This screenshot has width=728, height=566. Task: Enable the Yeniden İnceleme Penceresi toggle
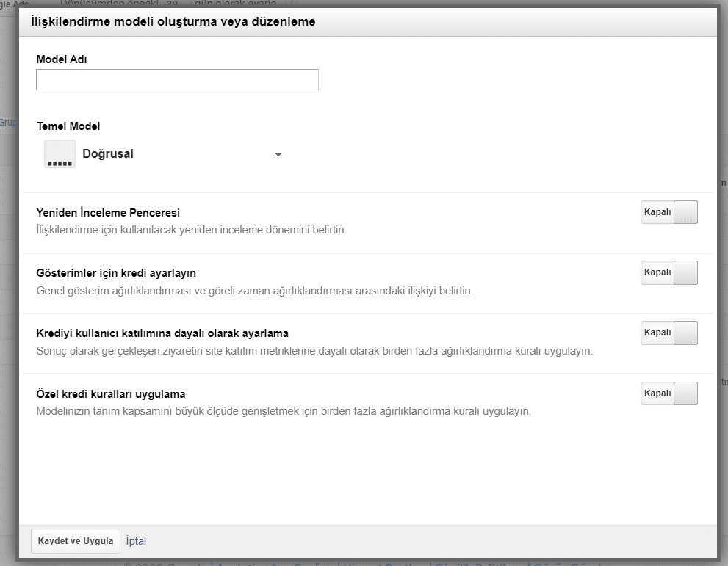[668, 212]
